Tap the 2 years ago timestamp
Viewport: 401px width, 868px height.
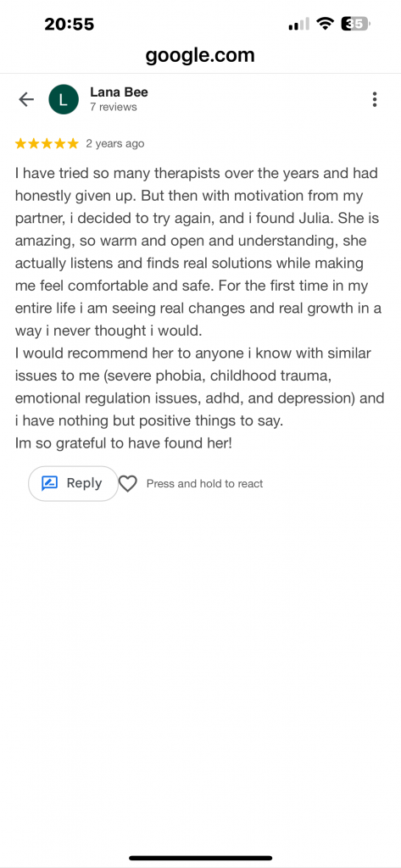click(114, 144)
